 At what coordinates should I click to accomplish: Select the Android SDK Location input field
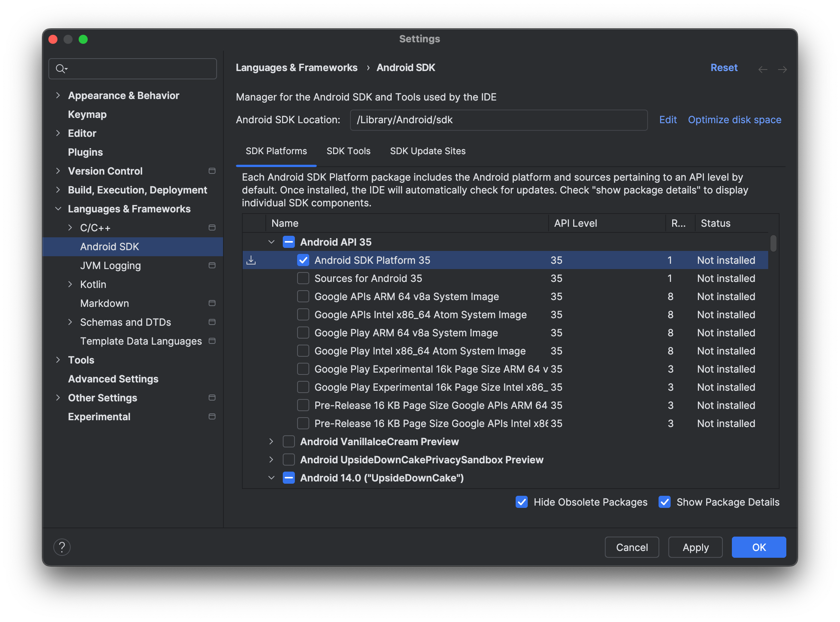click(x=498, y=119)
